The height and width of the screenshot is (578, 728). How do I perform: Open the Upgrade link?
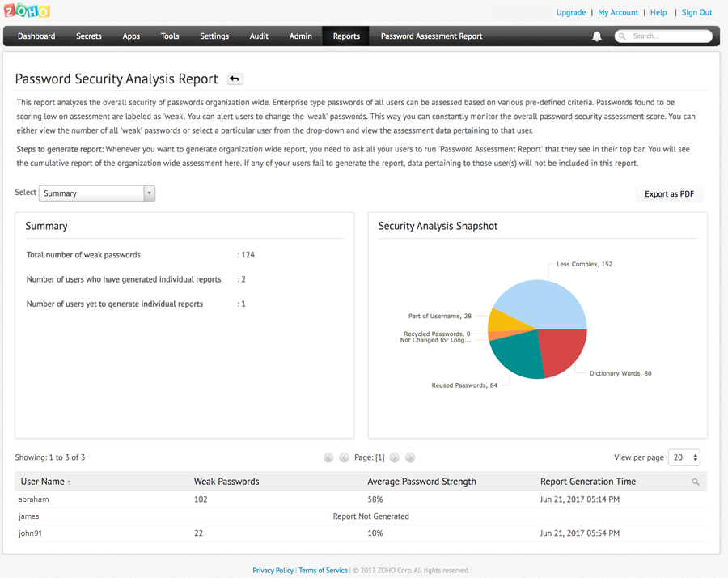[570, 12]
